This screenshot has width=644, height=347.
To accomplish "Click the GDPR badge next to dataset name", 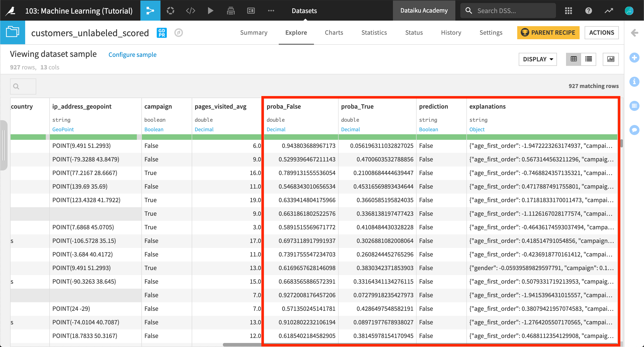I will 162,33.
